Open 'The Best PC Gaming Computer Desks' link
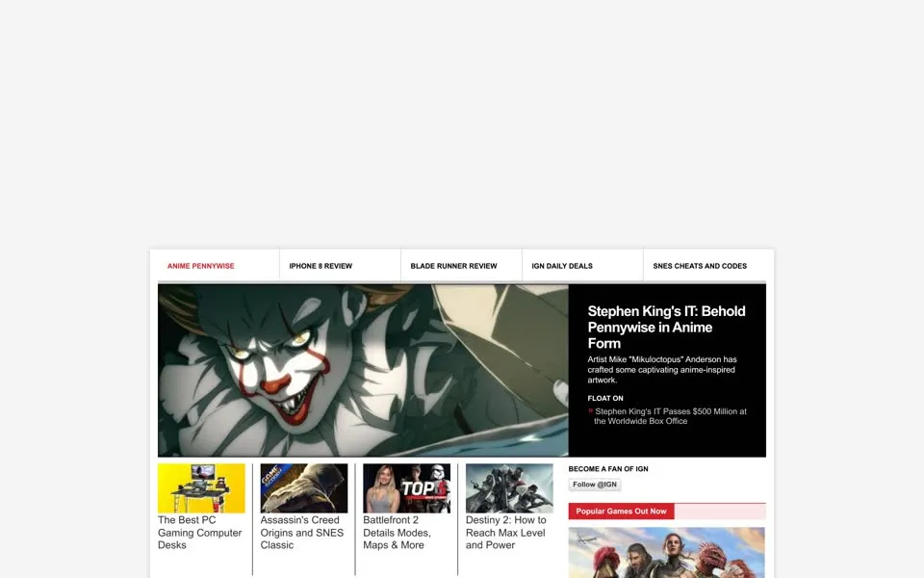The image size is (924, 578). click(x=200, y=533)
